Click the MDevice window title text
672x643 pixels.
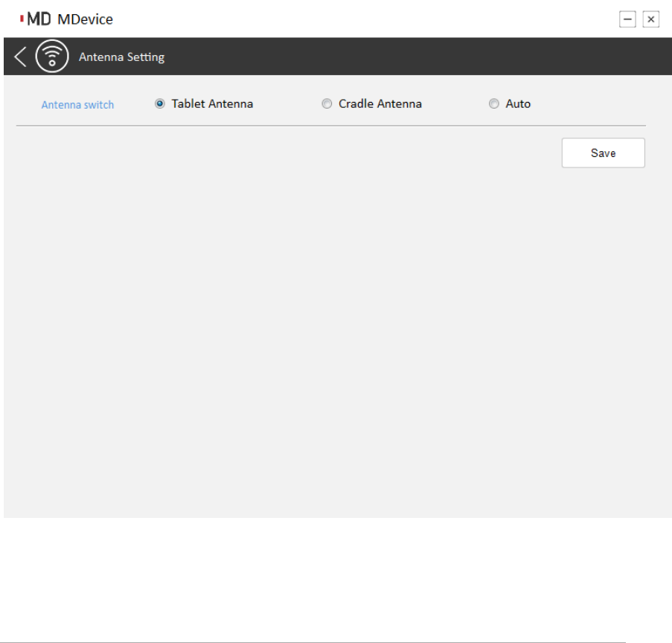tap(86, 19)
